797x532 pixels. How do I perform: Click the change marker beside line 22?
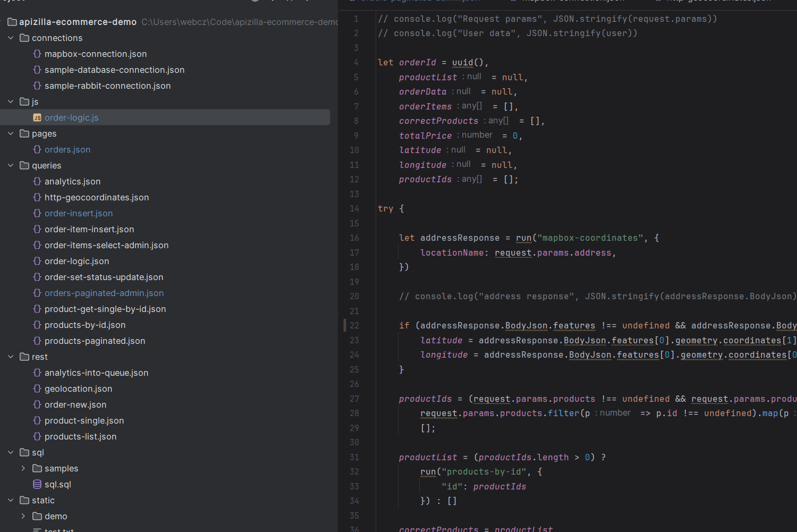click(345, 325)
